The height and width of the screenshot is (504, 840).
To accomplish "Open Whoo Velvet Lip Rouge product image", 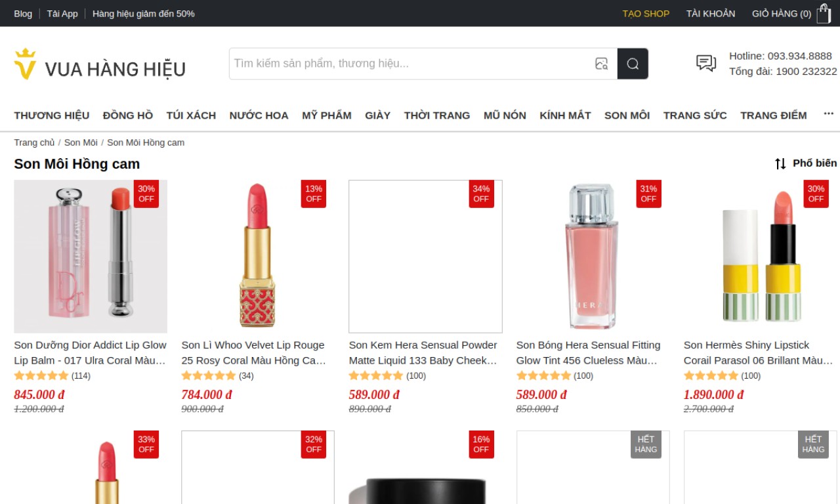I will [258, 257].
